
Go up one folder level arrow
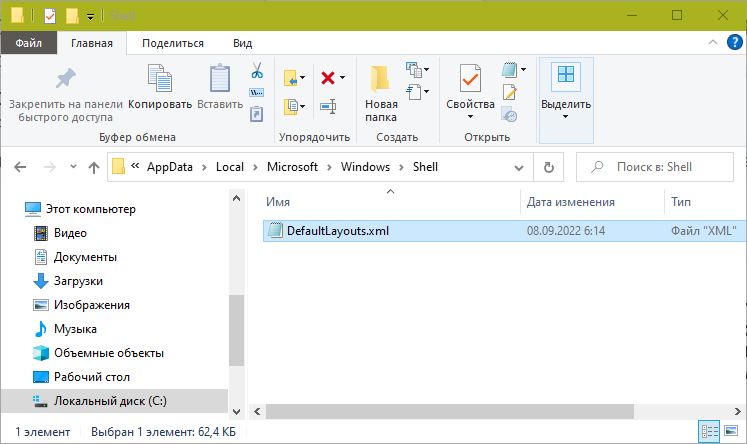click(93, 166)
